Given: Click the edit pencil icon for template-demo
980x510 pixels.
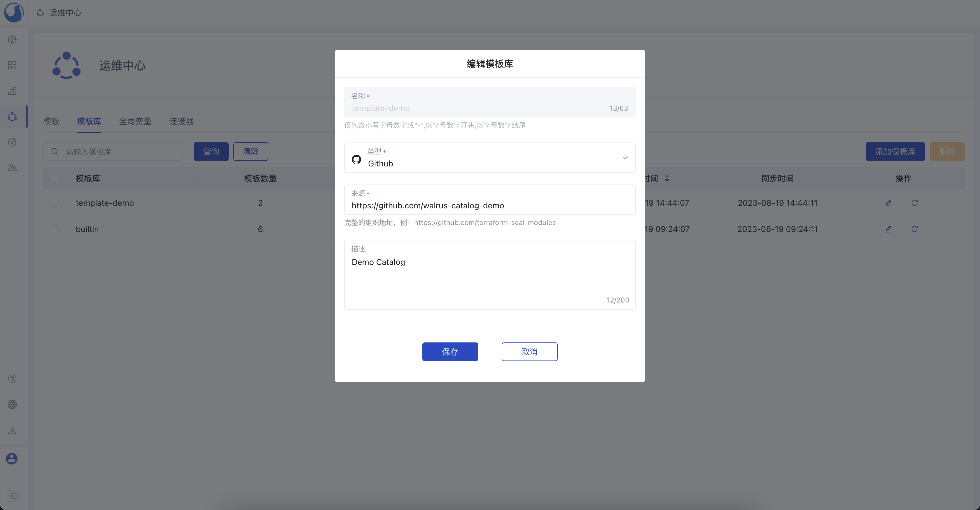Looking at the screenshot, I should pyautogui.click(x=889, y=203).
